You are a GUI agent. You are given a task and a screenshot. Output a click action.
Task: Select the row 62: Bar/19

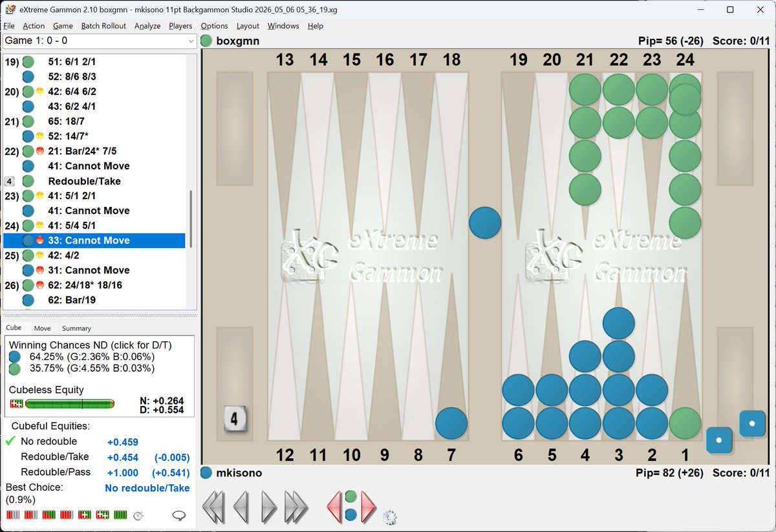[x=94, y=300]
